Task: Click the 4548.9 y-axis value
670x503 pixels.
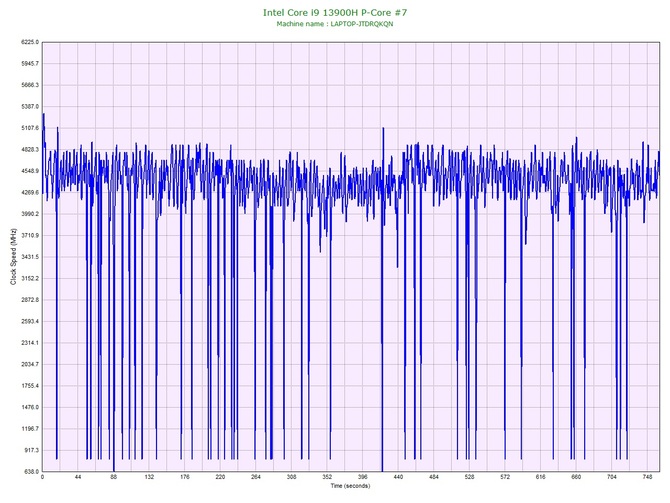Action: [30, 171]
